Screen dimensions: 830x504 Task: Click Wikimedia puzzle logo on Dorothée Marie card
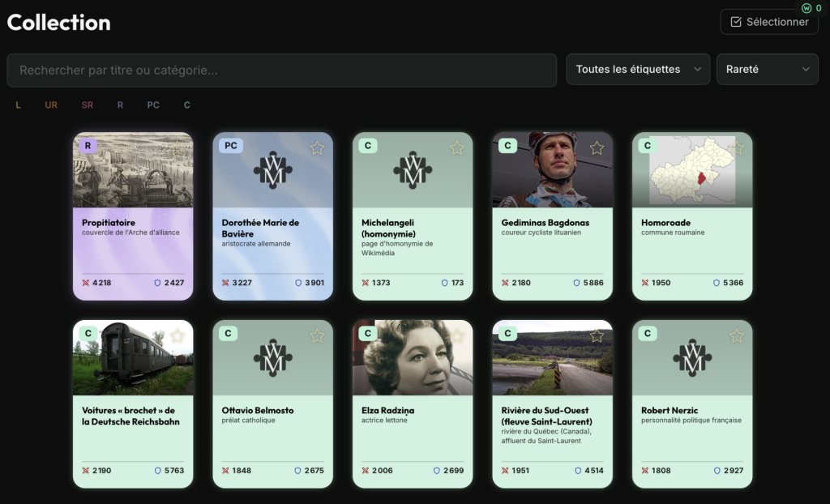272,170
